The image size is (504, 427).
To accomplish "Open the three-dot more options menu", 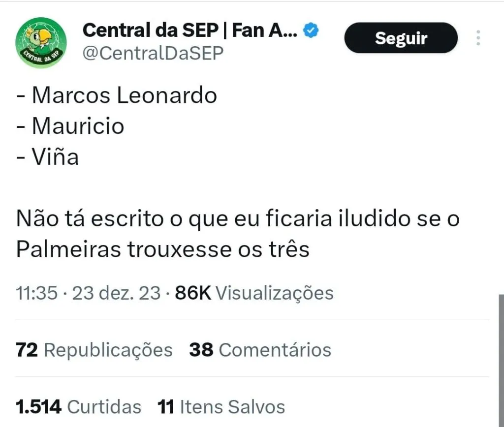I will point(478,38).
